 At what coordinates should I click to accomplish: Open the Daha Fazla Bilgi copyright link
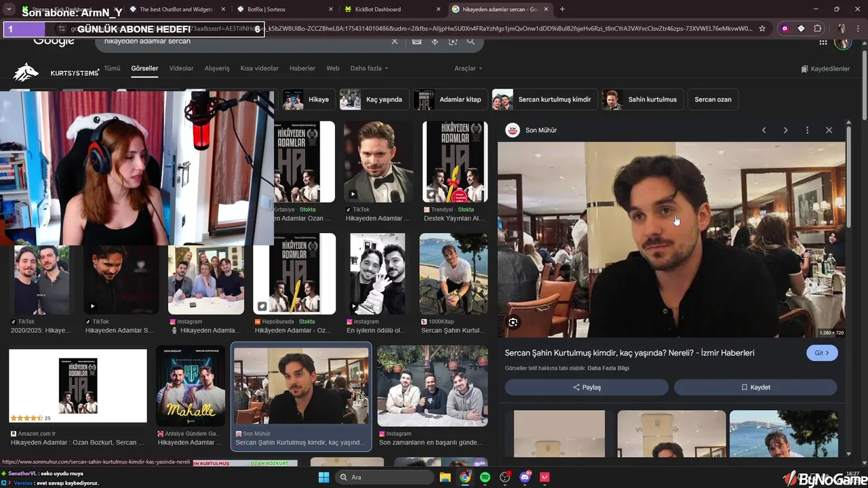point(608,368)
